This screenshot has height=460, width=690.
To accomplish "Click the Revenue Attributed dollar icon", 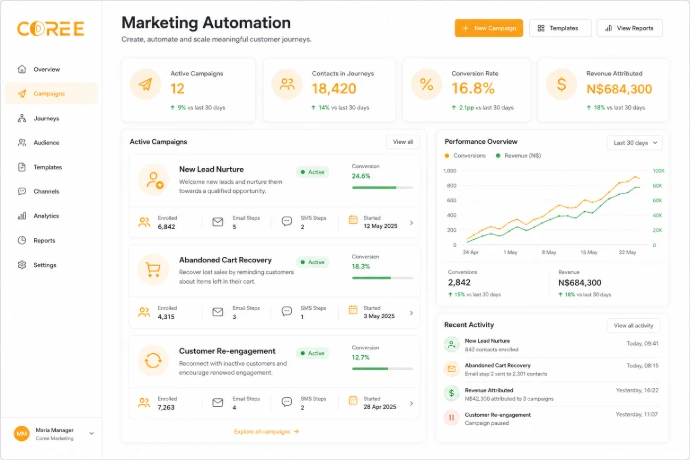I will pyautogui.click(x=562, y=84).
